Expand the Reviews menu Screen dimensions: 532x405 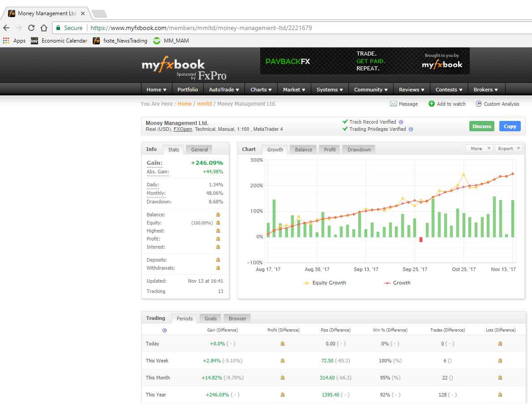[x=412, y=90]
